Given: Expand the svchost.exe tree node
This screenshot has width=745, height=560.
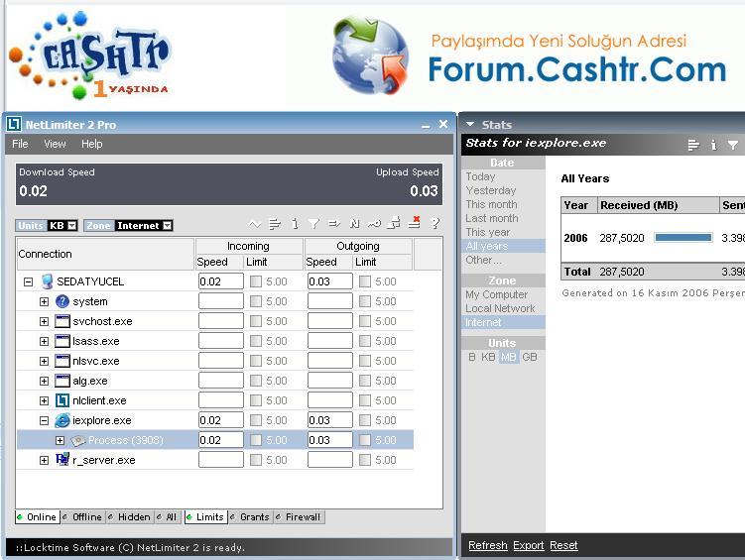Looking at the screenshot, I should pos(45,322).
